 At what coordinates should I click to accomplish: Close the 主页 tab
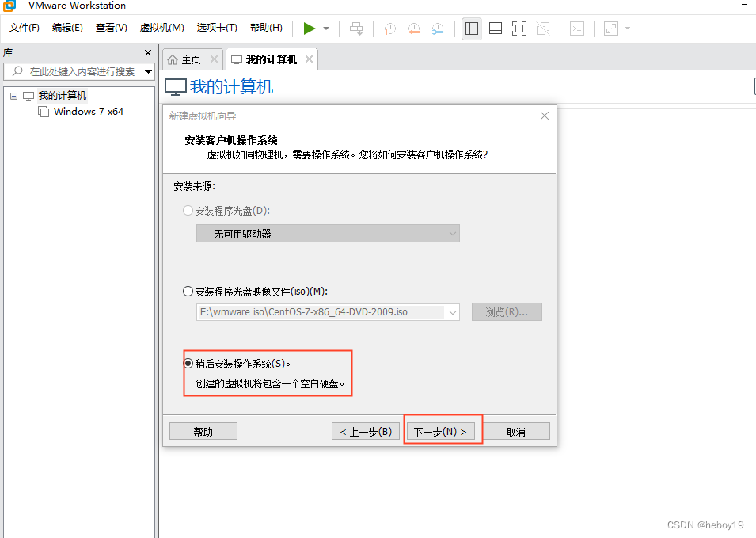(x=214, y=59)
